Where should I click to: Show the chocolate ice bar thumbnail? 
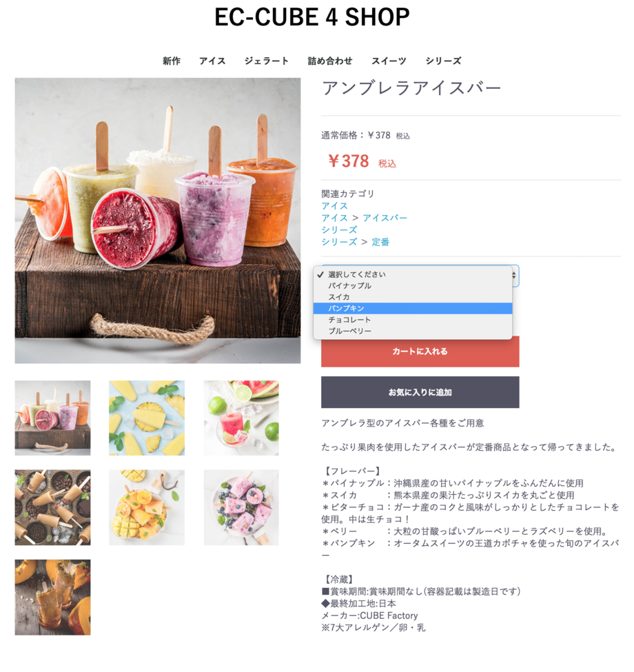52,507
